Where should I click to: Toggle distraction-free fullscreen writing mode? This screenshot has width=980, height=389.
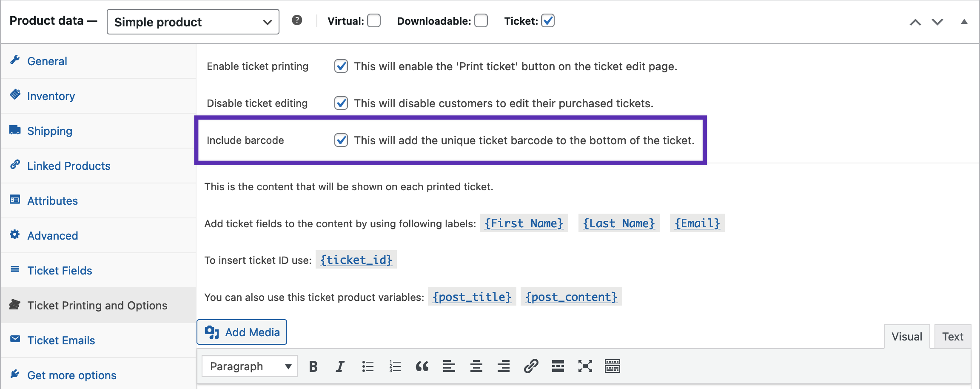coord(586,366)
